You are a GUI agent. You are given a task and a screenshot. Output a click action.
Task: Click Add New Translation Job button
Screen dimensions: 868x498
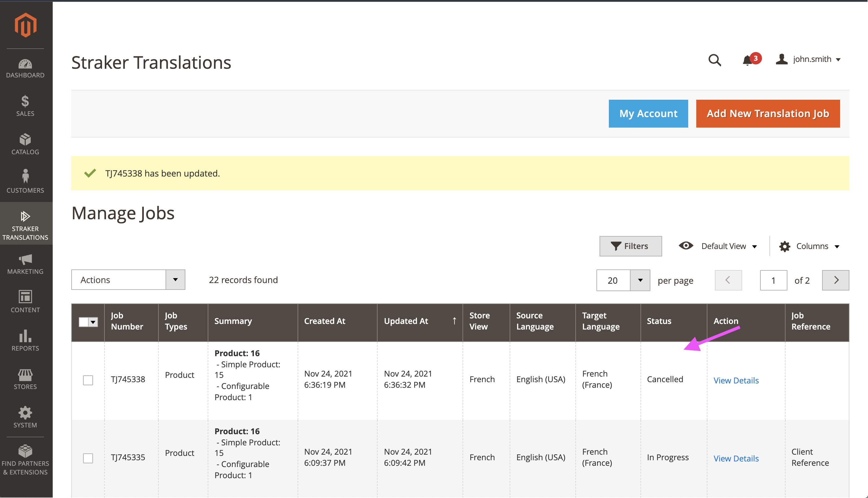click(768, 114)
